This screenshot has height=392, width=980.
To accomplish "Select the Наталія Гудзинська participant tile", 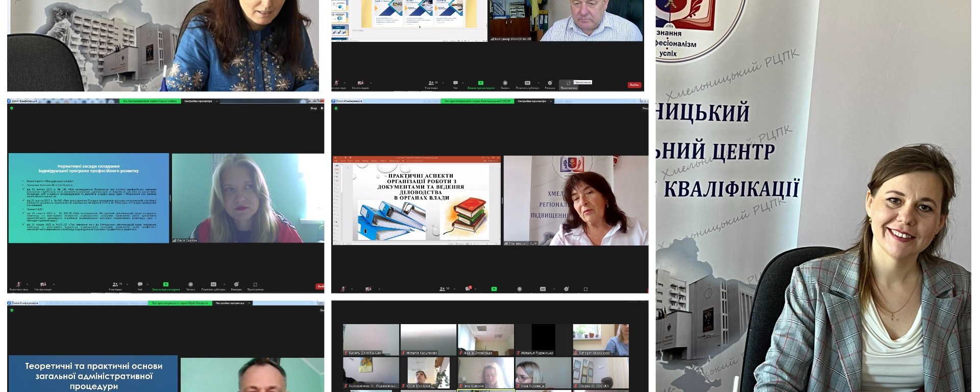I will 543,340.
